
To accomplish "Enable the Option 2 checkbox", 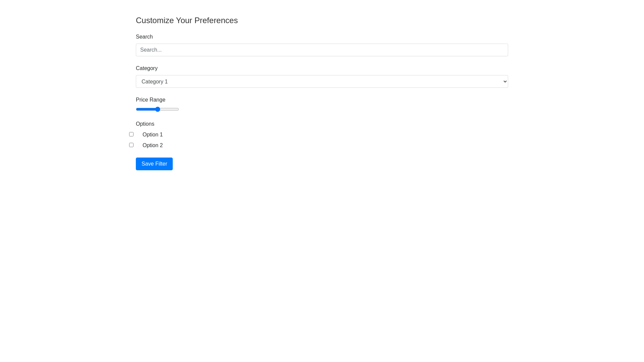I will pyautogui.click(x=131, y=145).
